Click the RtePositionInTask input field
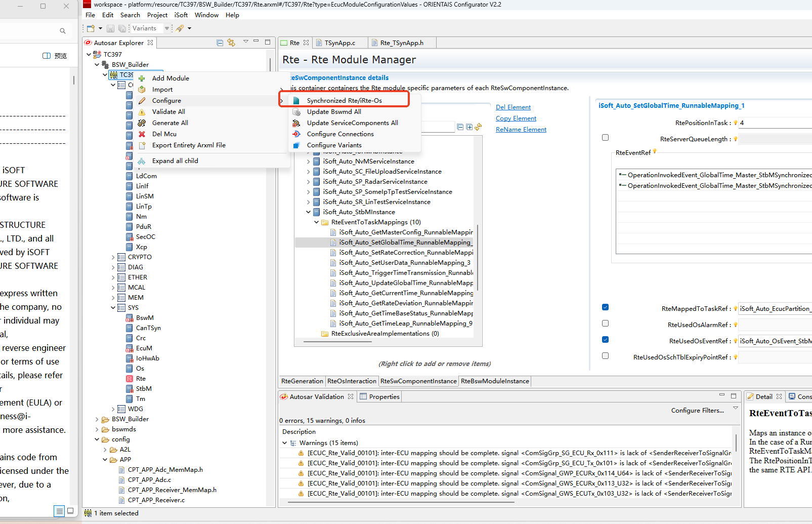812x524 pixels. (774, 123)
